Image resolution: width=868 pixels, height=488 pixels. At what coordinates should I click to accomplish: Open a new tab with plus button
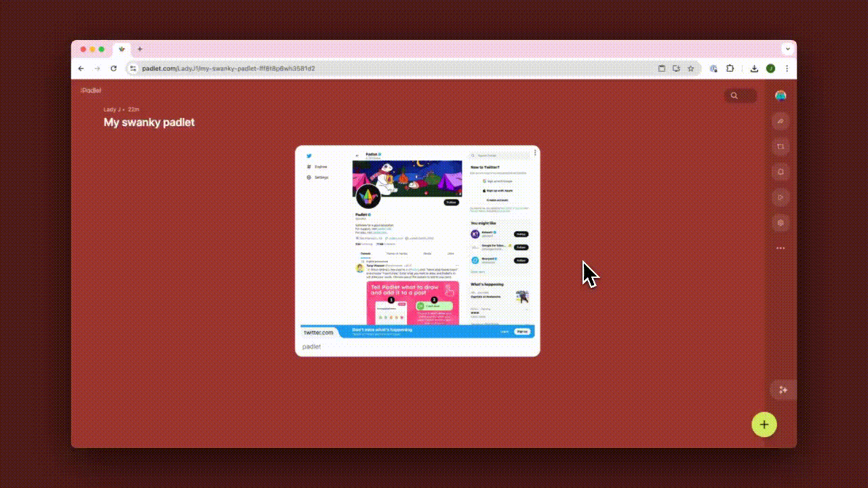pyautogui.click(x=140, y=49)
